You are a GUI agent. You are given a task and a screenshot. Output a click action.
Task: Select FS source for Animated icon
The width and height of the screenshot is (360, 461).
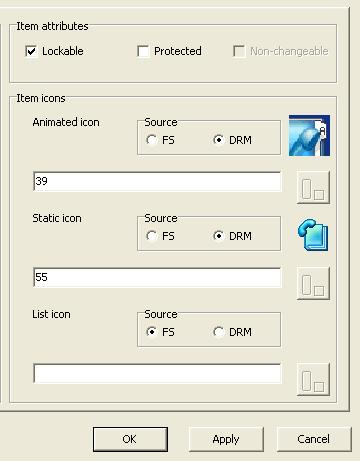click(x=152, y=140)
